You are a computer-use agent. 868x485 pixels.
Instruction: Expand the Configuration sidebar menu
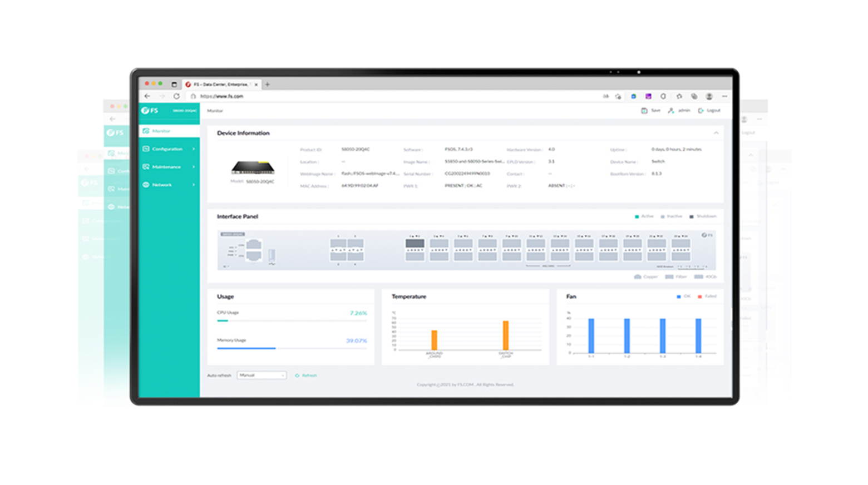[169, 149]
